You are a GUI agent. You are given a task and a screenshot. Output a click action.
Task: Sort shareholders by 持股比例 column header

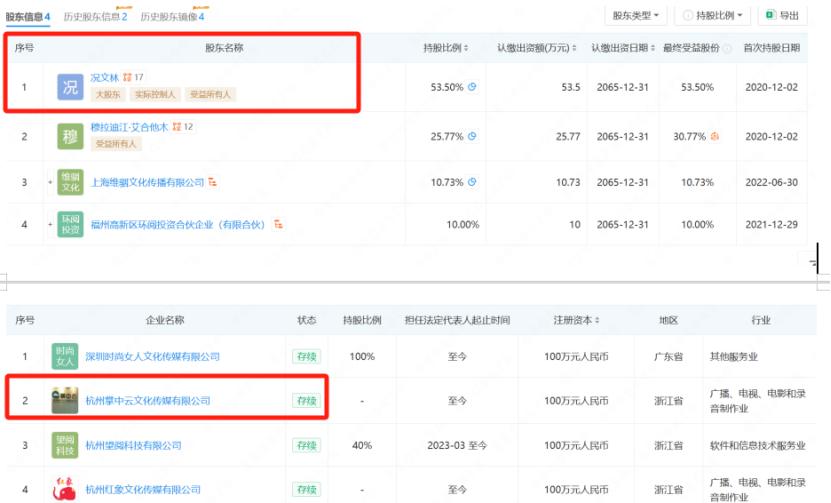445,48
